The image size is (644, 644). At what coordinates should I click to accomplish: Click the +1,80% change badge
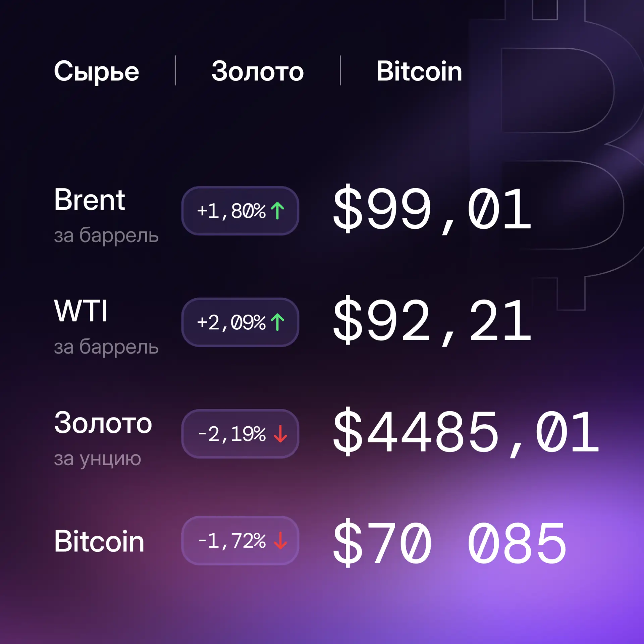(240, 211)
